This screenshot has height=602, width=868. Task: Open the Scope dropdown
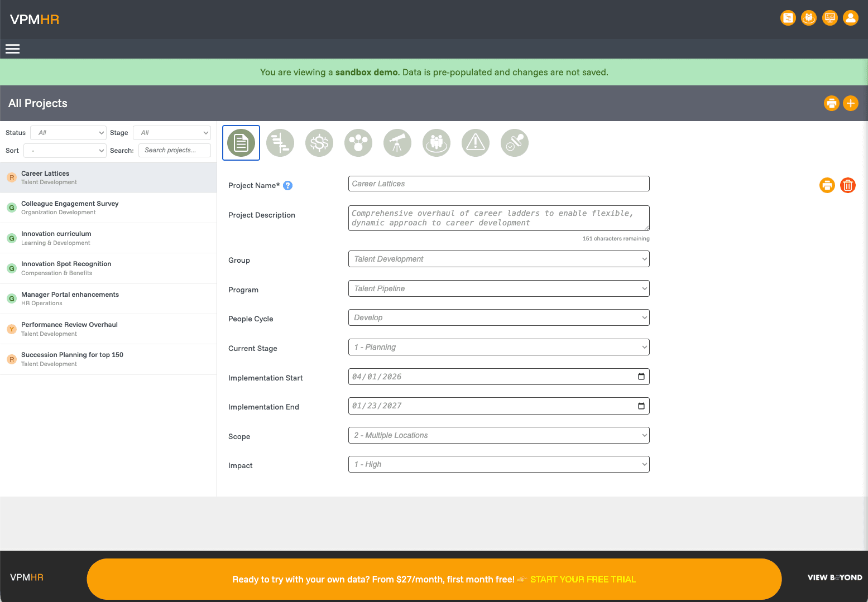tap(498, 435)
